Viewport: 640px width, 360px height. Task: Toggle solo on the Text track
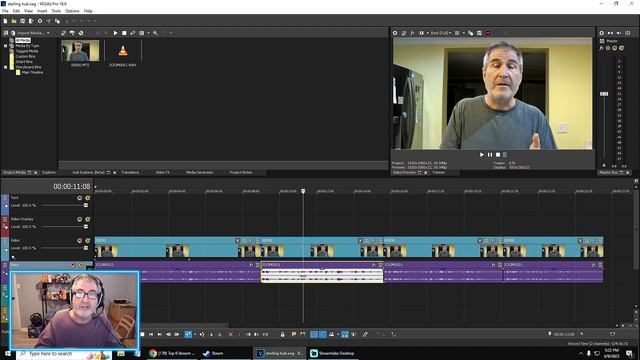pos(87,198)
